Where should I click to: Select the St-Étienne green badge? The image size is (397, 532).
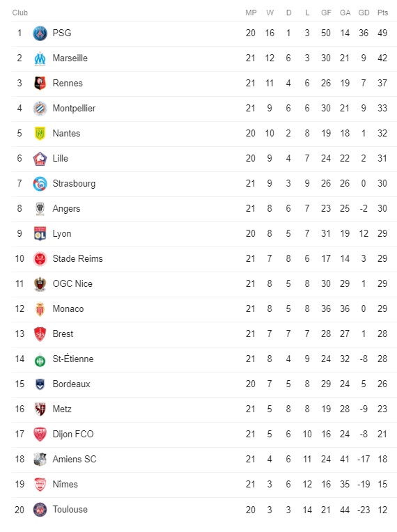pyautogui.click(x=40, y=359)
